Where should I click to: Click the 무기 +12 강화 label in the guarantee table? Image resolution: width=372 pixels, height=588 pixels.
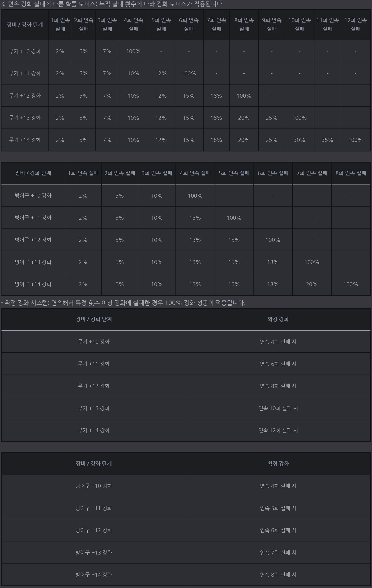(x=94, y=386)
